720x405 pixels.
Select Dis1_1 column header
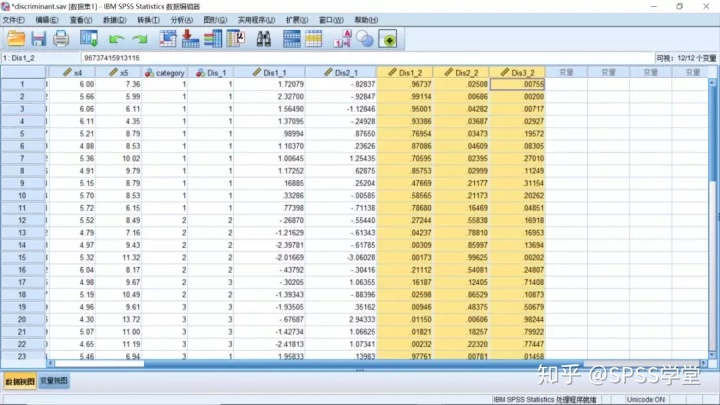click(270, 73)
